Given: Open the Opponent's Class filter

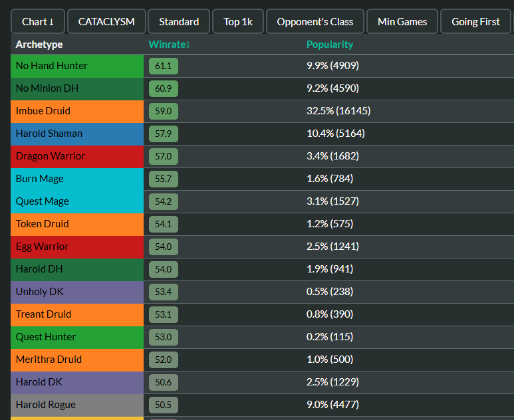Looking at the screenshot, I should click(315, 22).
